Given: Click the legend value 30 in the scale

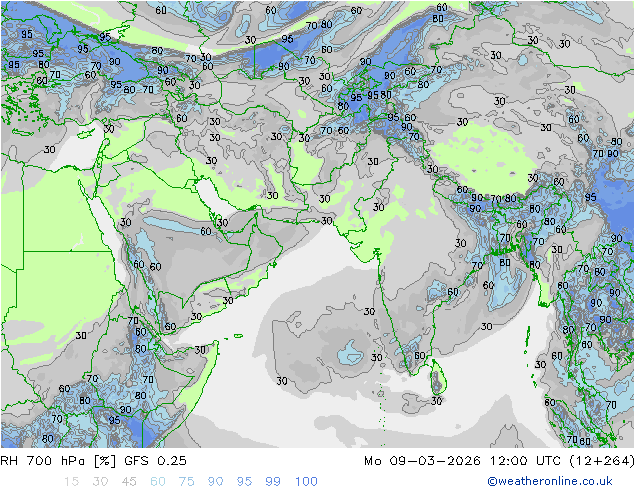Looking at the screenshot, I should click(x=100, y=482).
